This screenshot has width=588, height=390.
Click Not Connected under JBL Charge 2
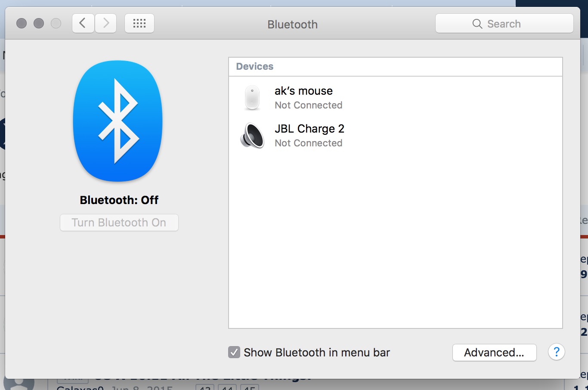[309, 143]
